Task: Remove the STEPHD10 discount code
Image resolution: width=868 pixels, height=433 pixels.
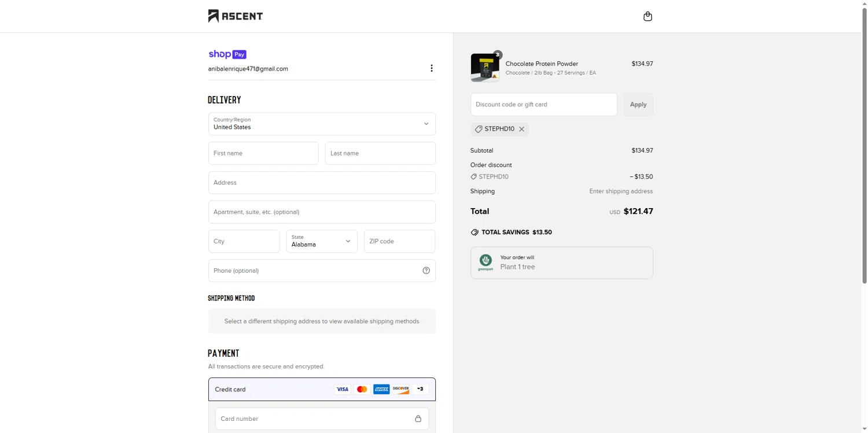Action: 521,129
